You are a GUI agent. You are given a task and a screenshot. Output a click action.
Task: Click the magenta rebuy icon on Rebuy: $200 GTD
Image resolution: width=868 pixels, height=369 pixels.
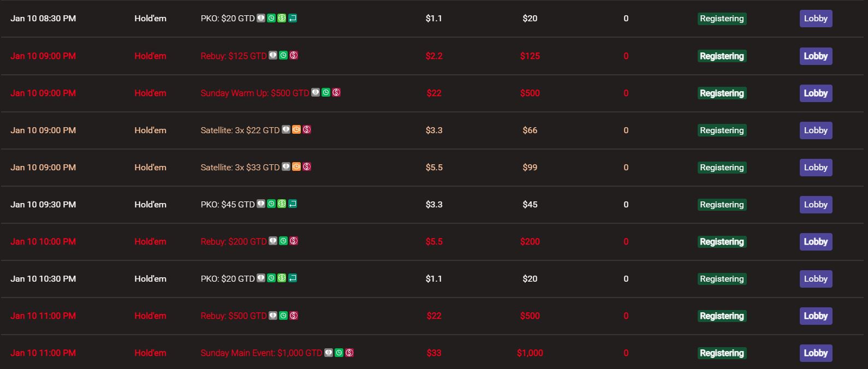[294, 241]
